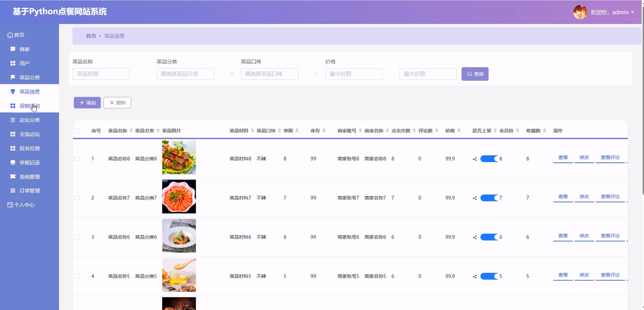Screen dimensions: 644x310
Task: Open 订单管理 in the sidebar
Action: [x=29, y=191]
